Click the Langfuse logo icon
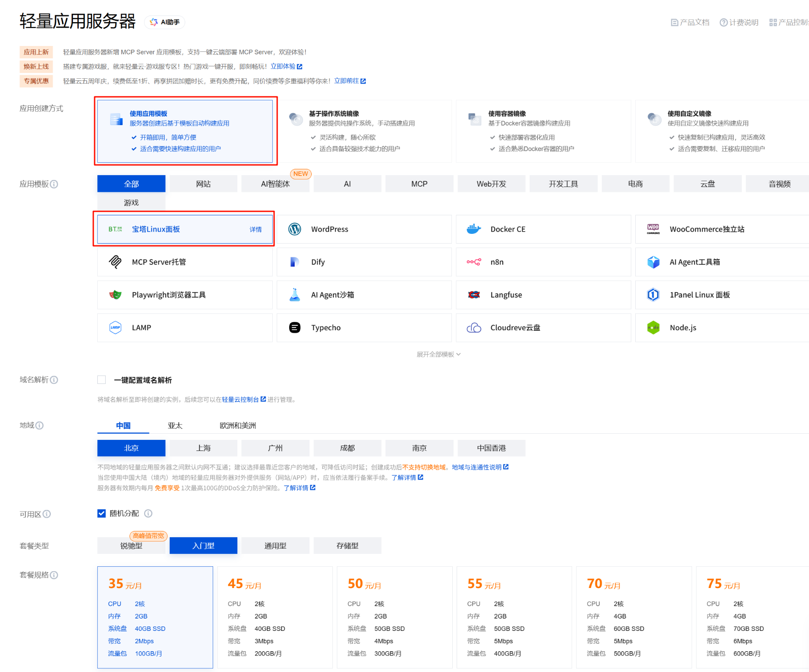The height and width of the screenshot is (672, 809). [x=474, y=294]
